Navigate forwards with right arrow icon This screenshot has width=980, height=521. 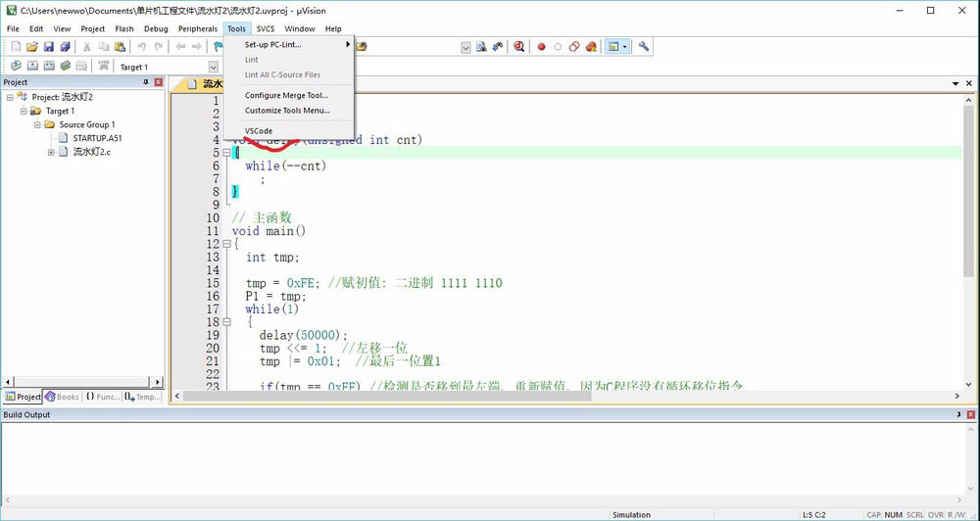(197, 47)
